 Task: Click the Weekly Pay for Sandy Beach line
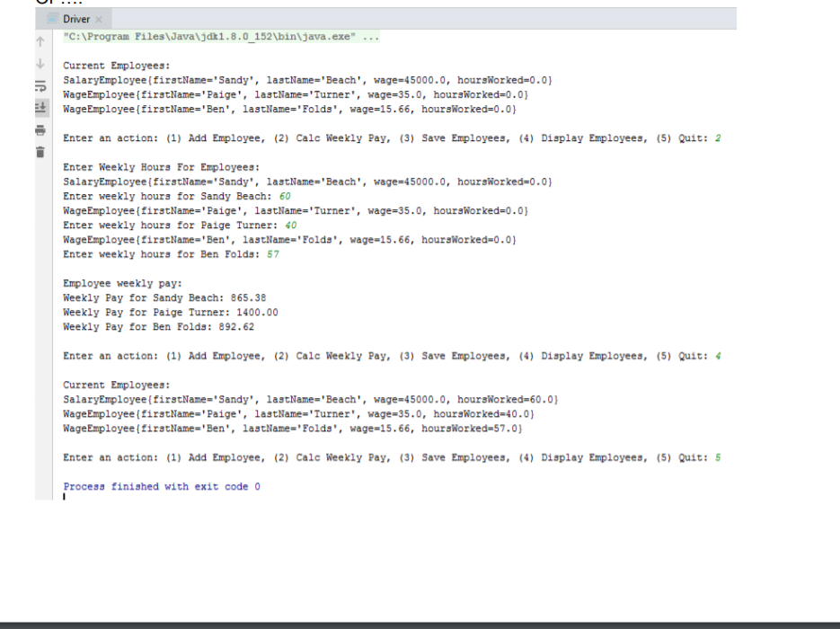164,298
